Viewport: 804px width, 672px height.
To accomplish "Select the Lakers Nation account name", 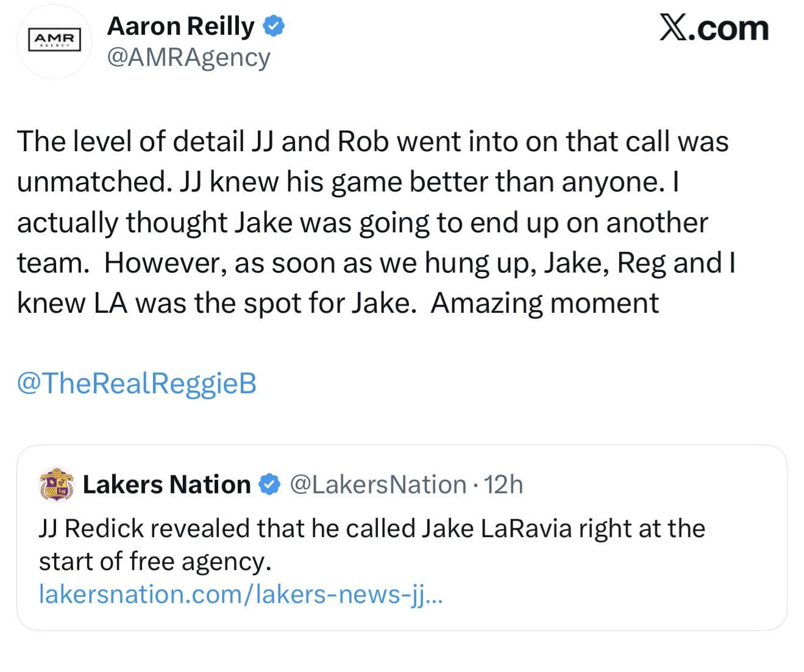I will pos(166,485).
